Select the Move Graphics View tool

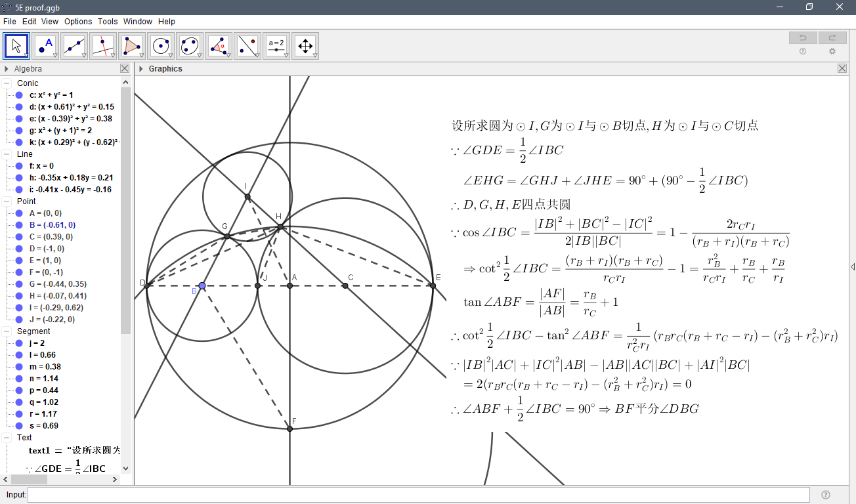pyautogui.click(x=305, y=45)
